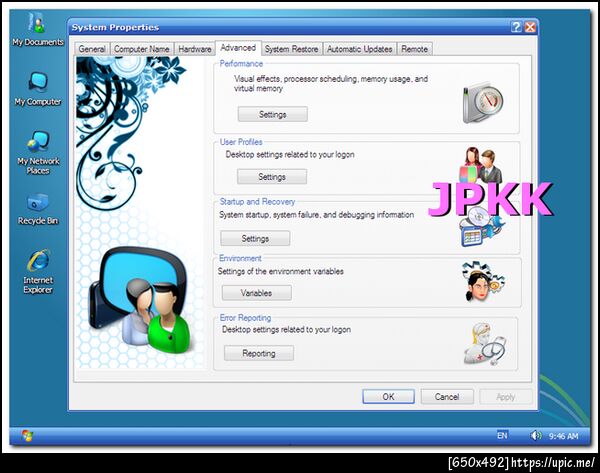
Task: Close the System Properties dialog
Action: click(x=530, y=27)
